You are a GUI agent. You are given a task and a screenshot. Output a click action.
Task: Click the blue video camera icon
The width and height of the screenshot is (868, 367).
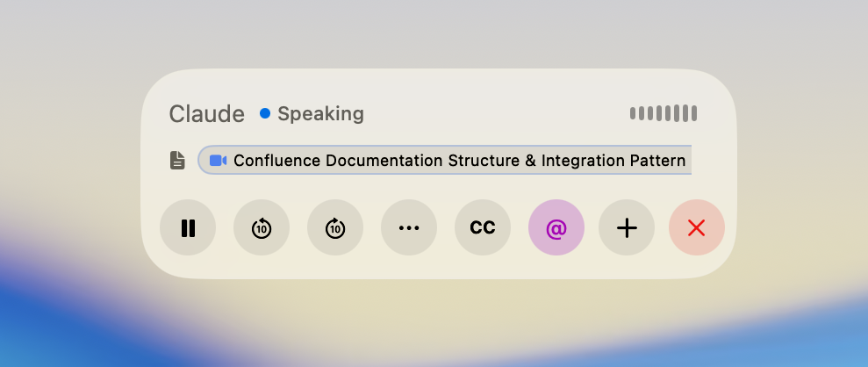[219, 161]
